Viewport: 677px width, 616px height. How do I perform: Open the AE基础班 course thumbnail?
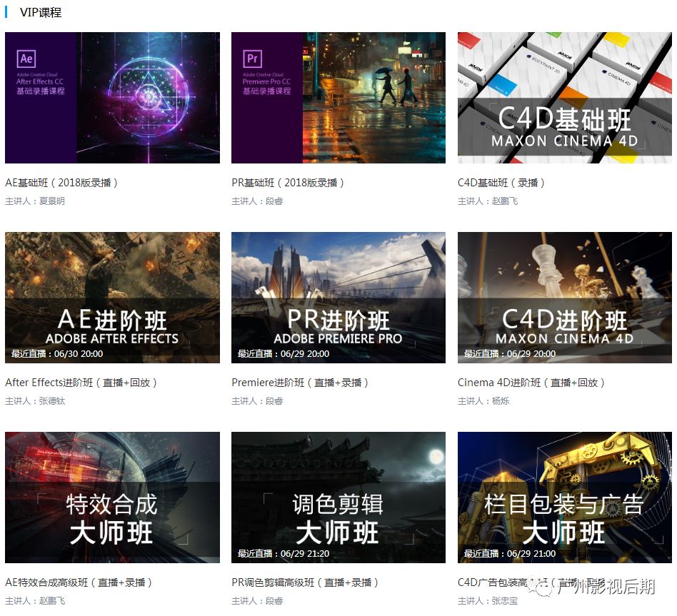point(112,98)
